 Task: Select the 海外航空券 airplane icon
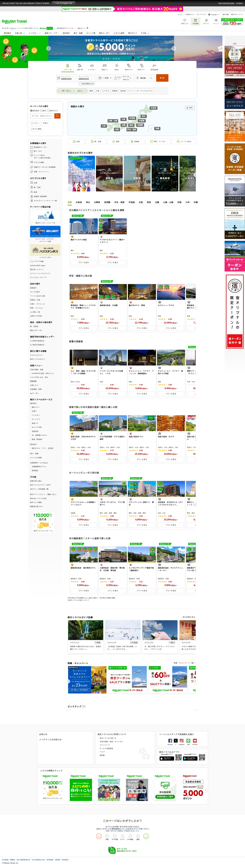coord(154,67)
